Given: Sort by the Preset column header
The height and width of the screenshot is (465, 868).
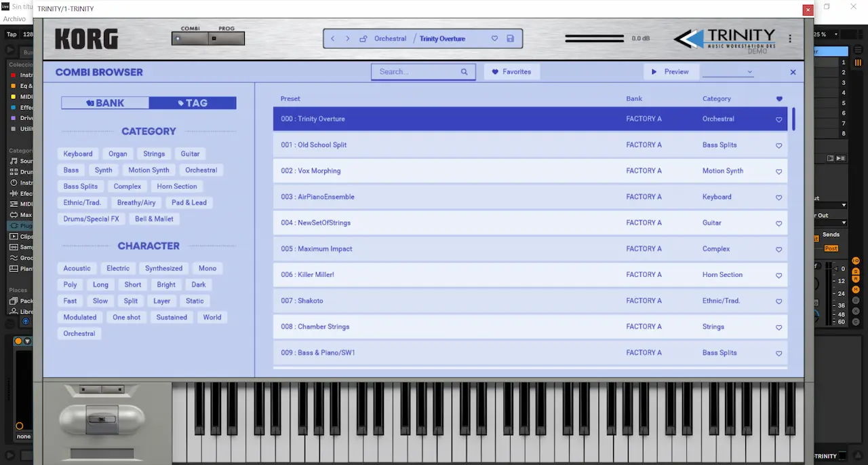Looking at the screenshot, I should 290,99.
